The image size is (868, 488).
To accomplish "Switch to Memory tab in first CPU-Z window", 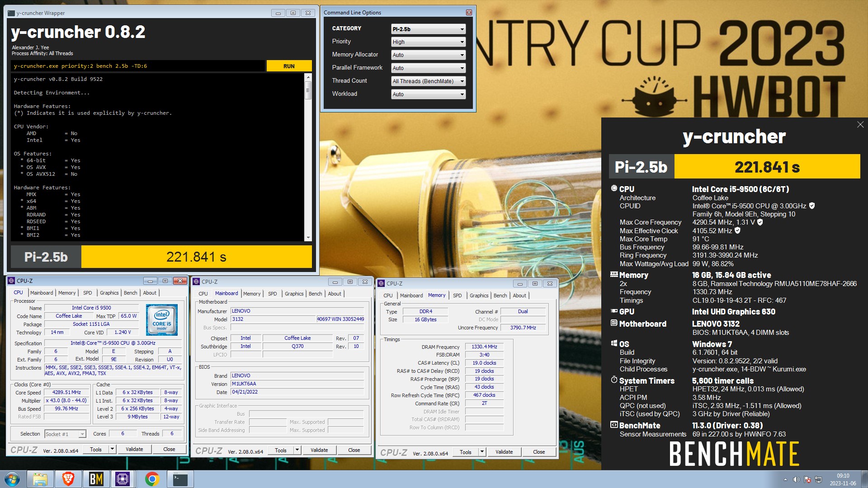I will coord(67,293).
